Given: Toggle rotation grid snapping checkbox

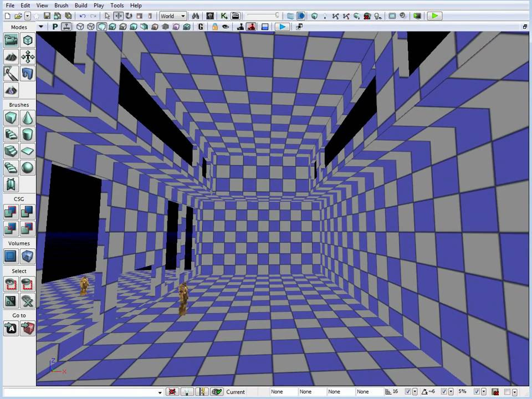Looking at the screenshot, I should pos(444,392).
